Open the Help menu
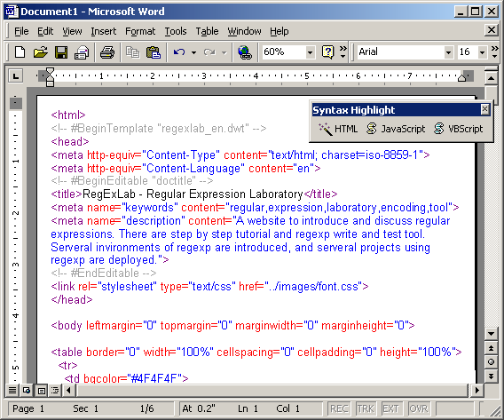Image resolution: width=504 pixels, height=420 pixels. point(279,31)
